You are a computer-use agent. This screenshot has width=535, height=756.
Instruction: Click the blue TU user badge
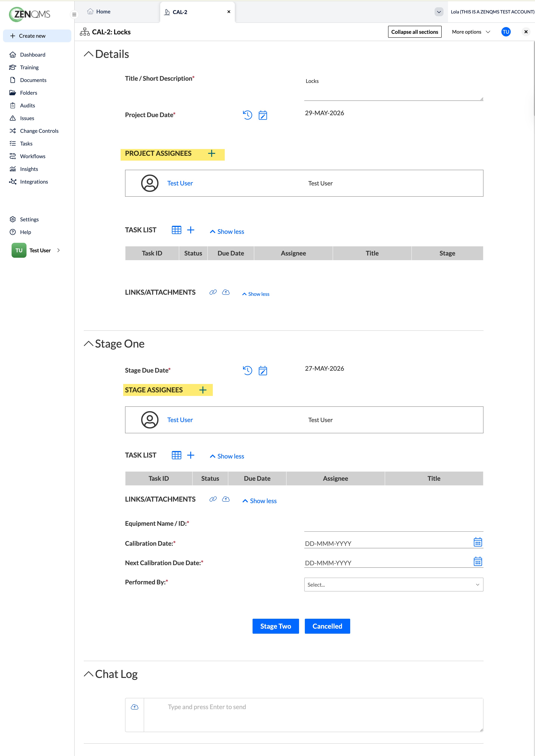(506, 32)
